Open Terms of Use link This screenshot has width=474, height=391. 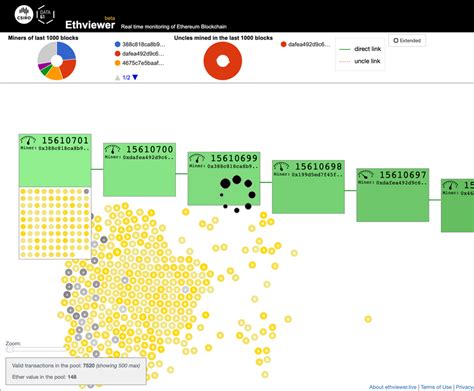(436, 387)
